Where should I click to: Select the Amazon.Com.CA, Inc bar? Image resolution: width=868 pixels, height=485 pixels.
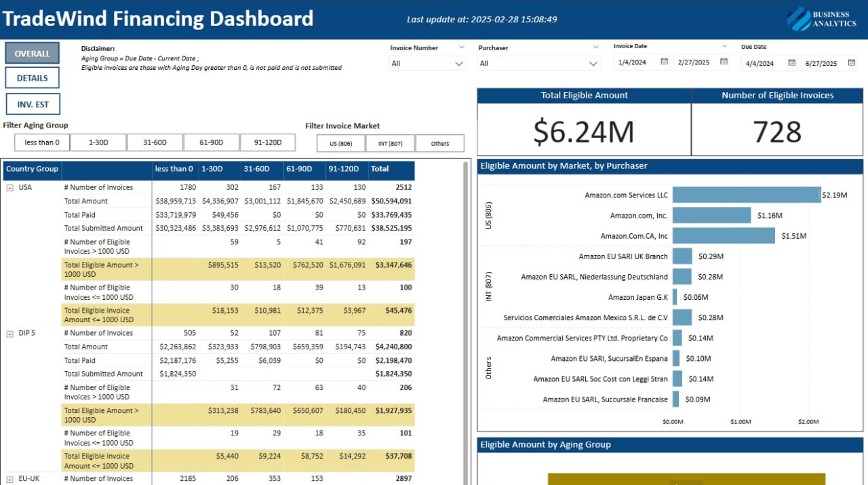pos(724,236)
